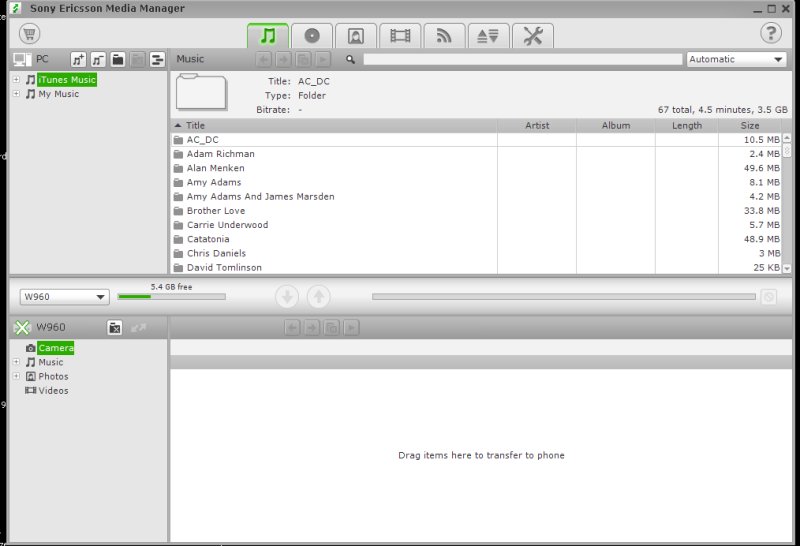This screenshot has width=800, height=546.
Task: Go back in W960 panel
Action: tap(292, 328)
